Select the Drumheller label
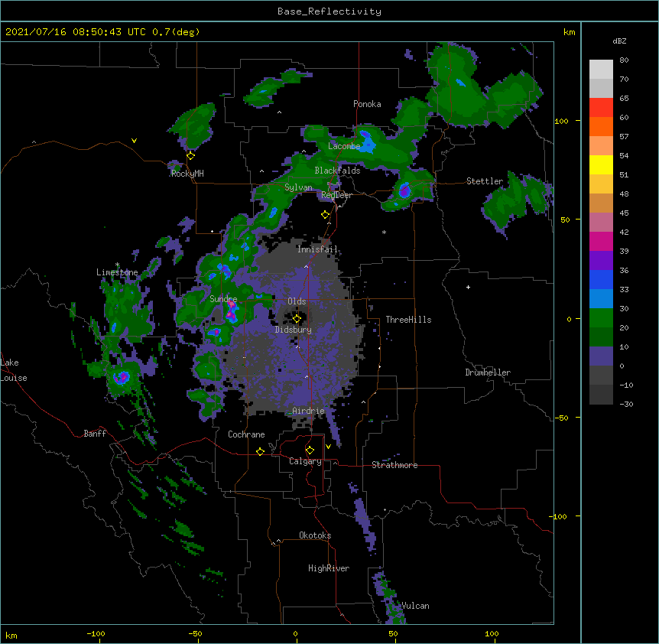 point(488,372)
